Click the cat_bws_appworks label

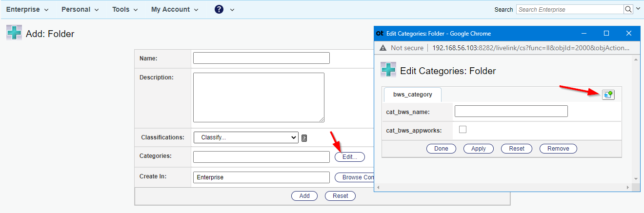click(414, 131)
